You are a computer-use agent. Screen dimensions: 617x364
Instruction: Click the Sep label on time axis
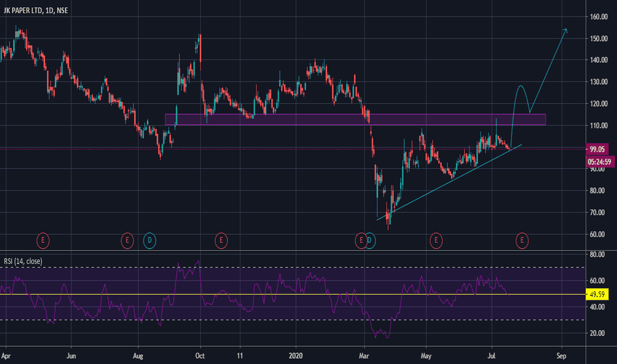[561, 356]
